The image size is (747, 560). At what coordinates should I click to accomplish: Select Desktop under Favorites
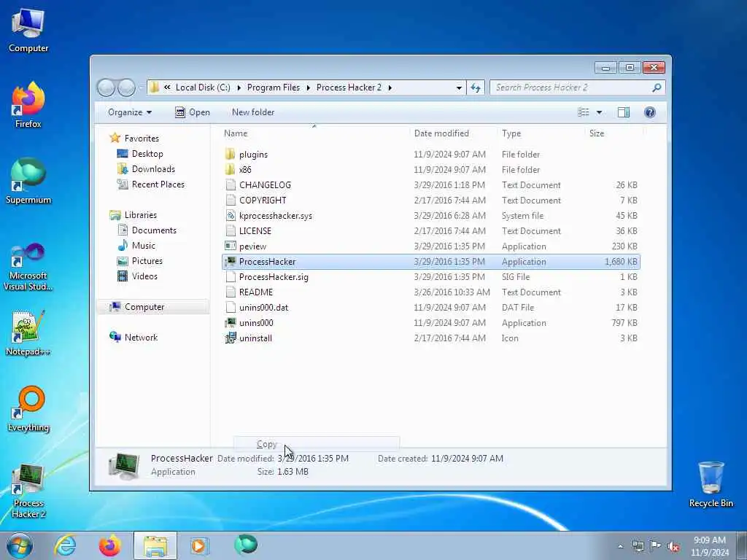(x=147, y=154)
